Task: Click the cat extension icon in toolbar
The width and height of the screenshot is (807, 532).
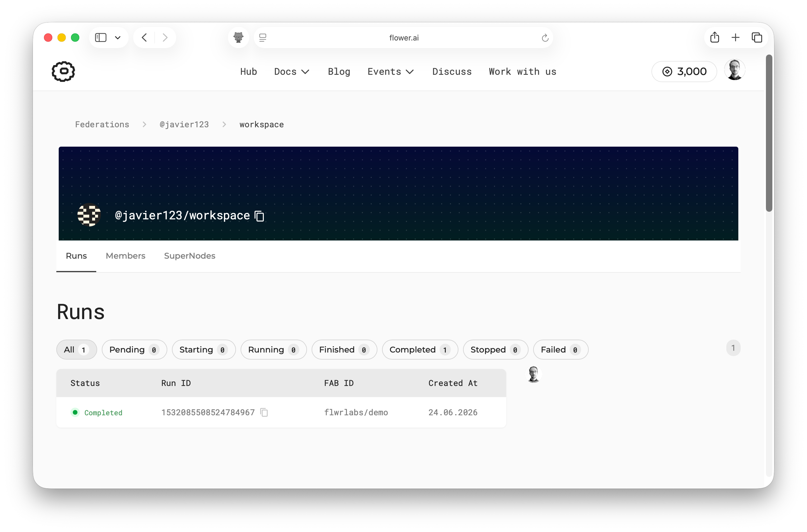Action: tap(238, 37)
